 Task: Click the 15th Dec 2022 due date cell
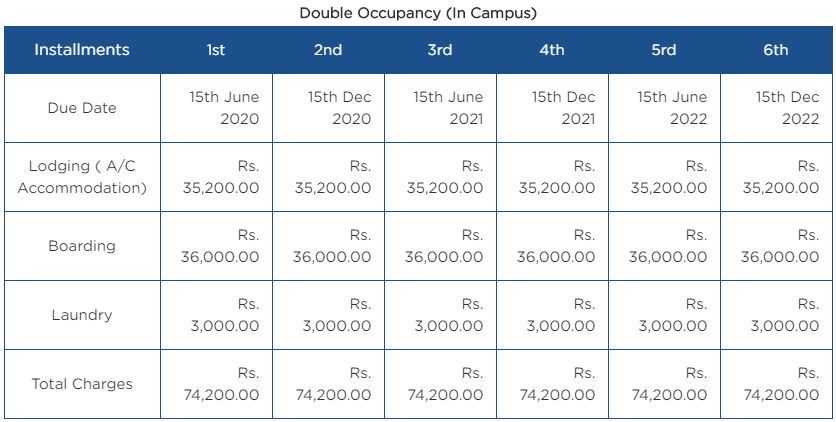click(x=776, y=108)
